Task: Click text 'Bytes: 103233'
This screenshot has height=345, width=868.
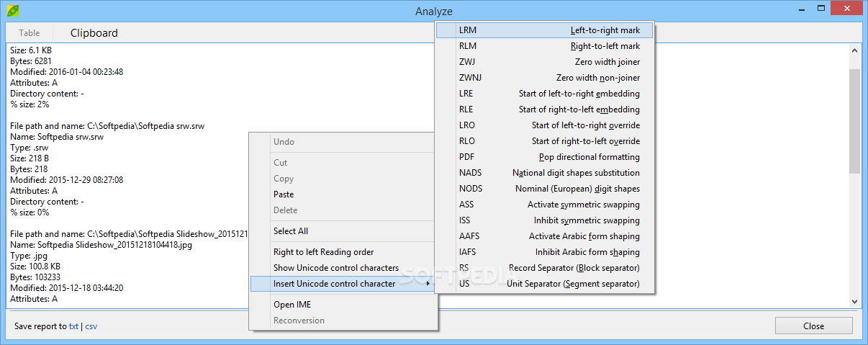Action: pos(35,277)
